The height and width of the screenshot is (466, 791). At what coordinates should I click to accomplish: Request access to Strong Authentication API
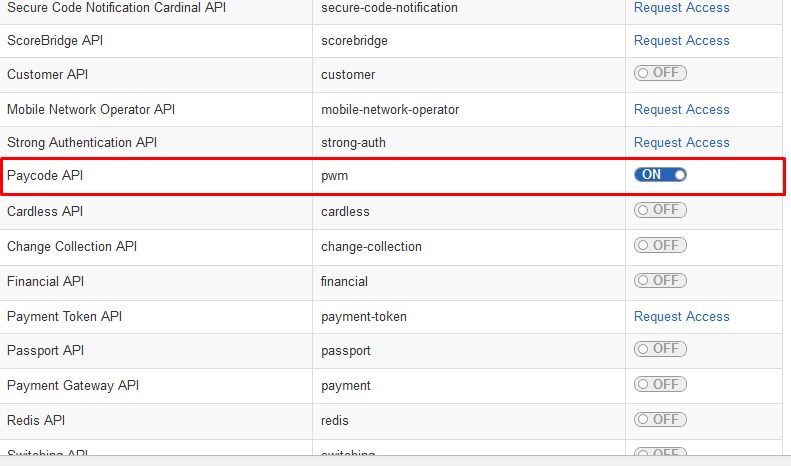682,143
